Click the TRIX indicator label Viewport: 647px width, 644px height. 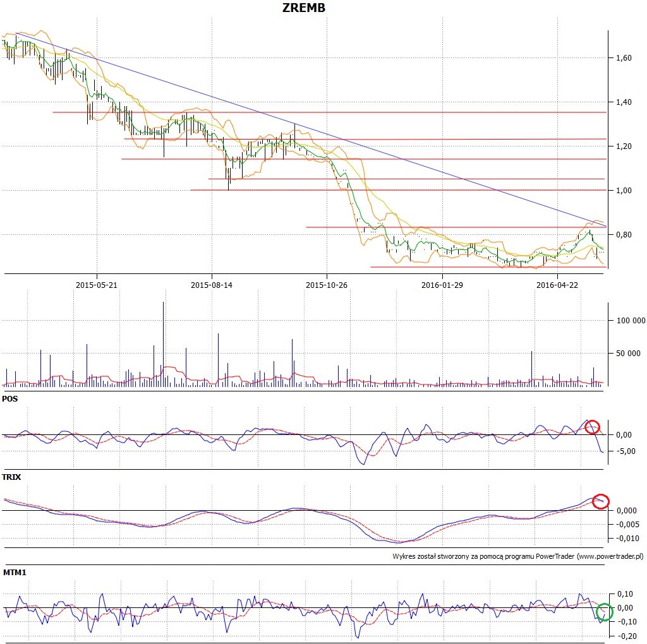pos(11,477)
